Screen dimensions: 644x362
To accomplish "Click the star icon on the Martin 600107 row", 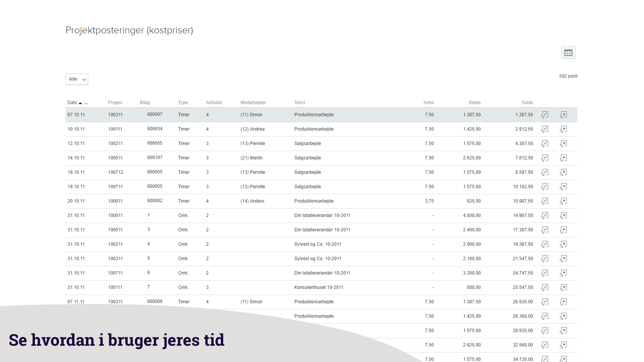I will 563,158.
